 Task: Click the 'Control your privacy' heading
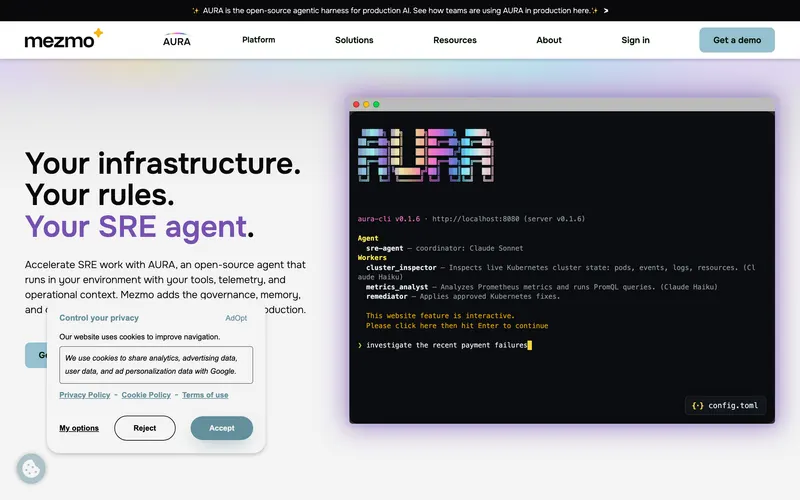point(99,318)
